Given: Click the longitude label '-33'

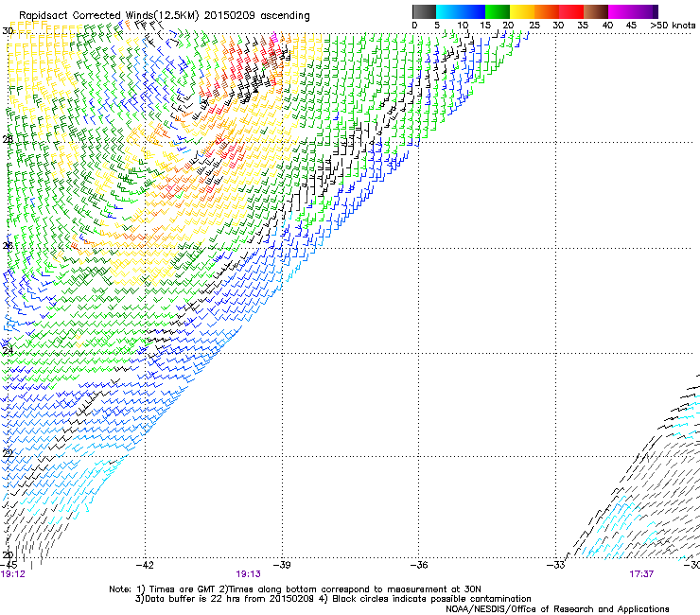Looking at the screenshot, I should (x=556, y=565).
